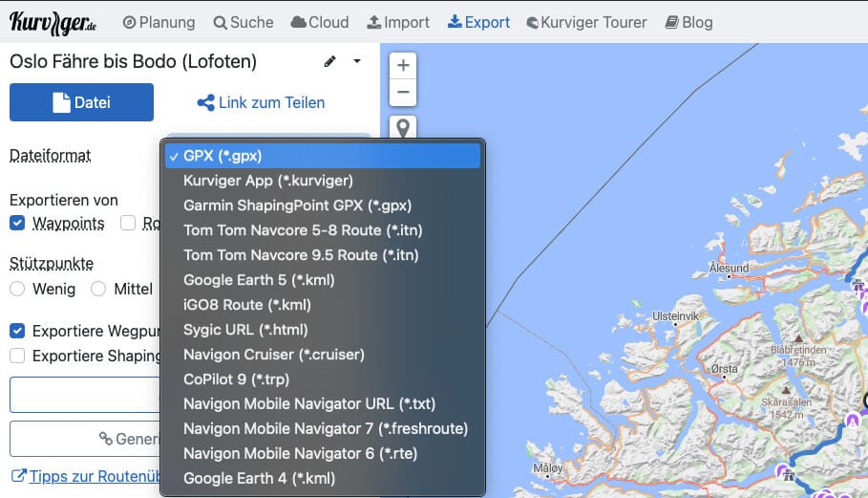The width and height of the screenshot is (868, 498).
Task: Select the Mittel radio option
Action: (x=98, y=289)
